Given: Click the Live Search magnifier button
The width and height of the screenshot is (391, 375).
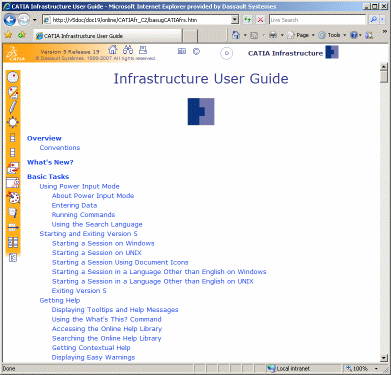Looking at the screenshot, I should 373,20.
